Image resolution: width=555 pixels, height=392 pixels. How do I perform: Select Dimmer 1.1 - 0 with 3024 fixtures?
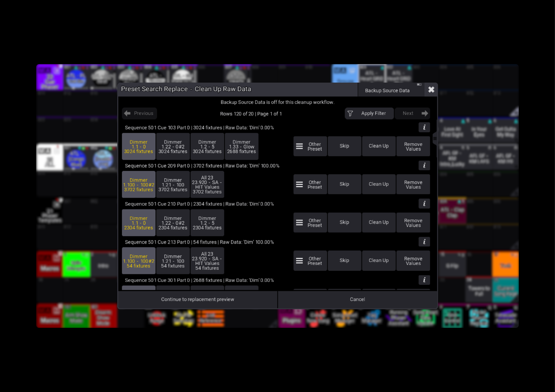[139, 147]
